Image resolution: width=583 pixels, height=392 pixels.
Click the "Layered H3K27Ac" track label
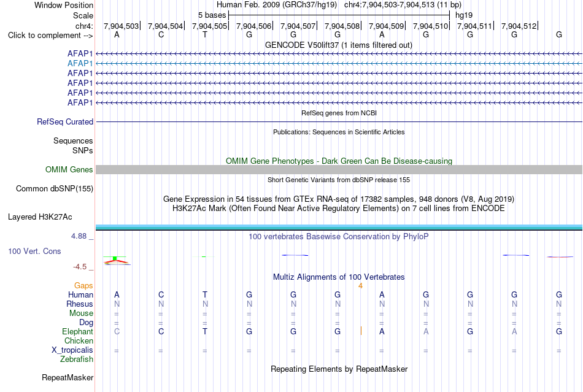[x=40, y=217]
